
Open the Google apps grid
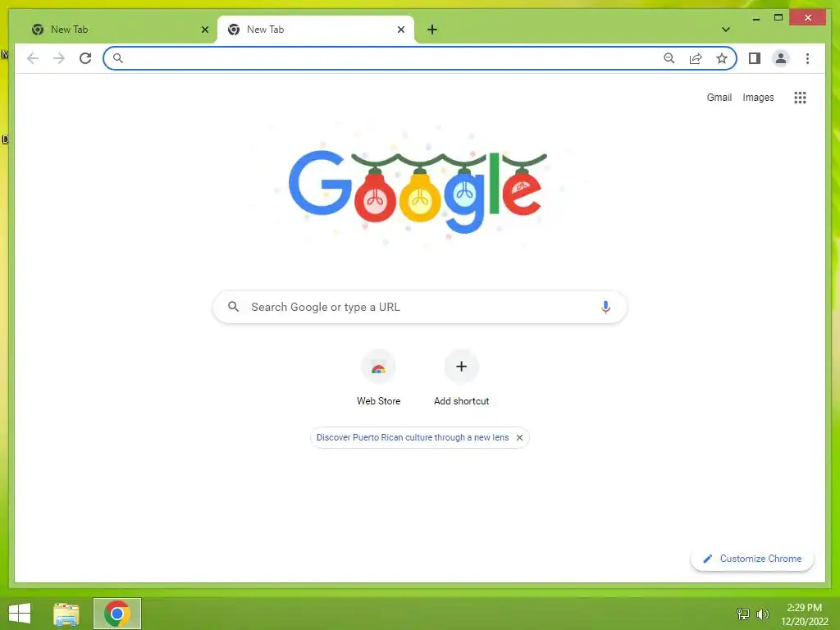click(800, 98)
